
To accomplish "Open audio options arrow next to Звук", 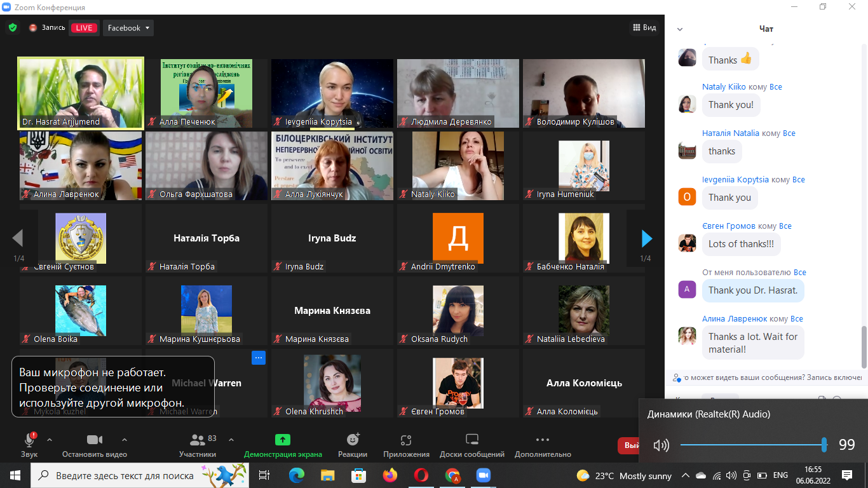I will tap(50, 440).
